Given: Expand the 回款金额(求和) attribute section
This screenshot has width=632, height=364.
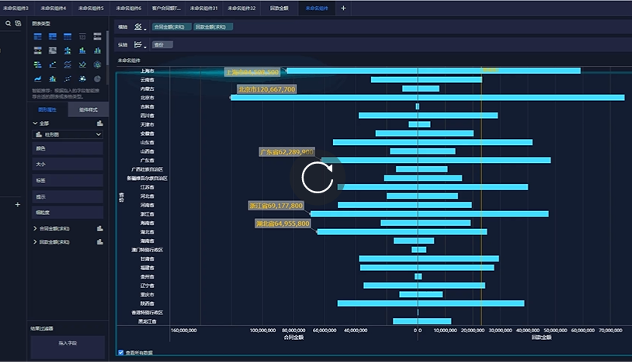Looking at the screenshot, I should point(35,242).
